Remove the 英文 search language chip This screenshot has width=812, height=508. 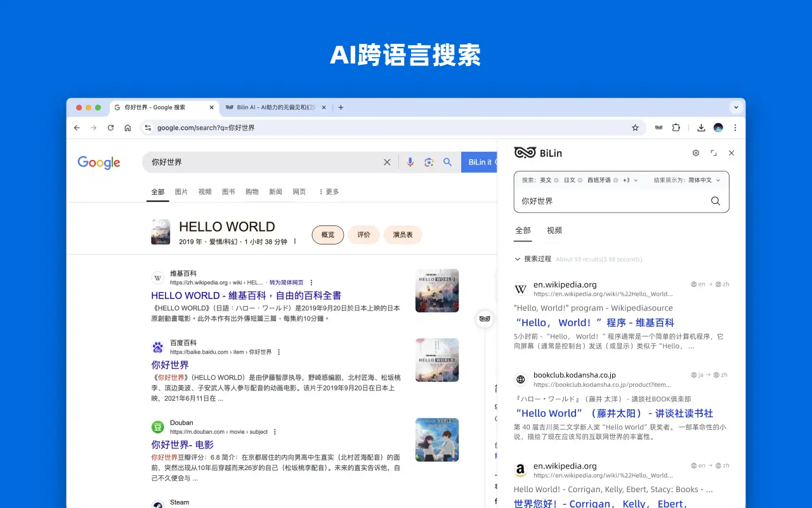click(x=556, y=180)
